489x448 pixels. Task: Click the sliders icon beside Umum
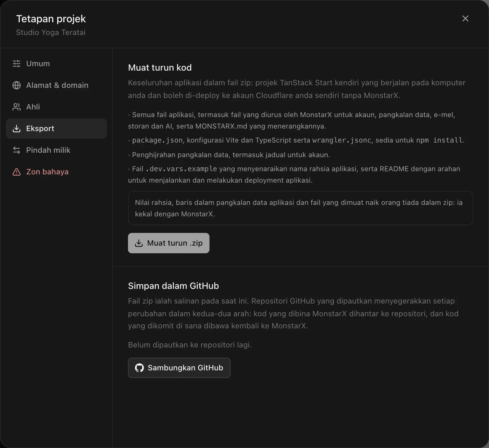[17, 64]
